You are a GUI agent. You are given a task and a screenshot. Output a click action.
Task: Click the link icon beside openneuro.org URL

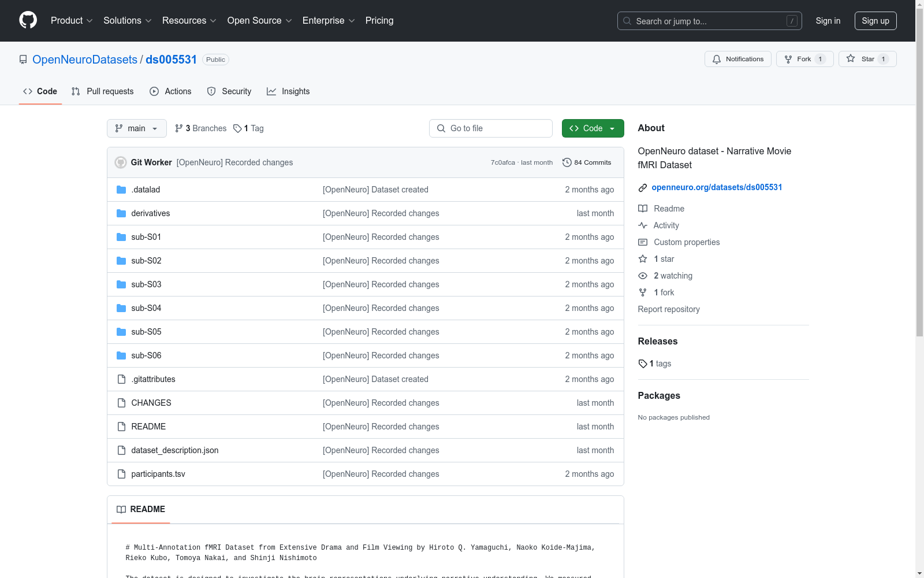[643, 188]
